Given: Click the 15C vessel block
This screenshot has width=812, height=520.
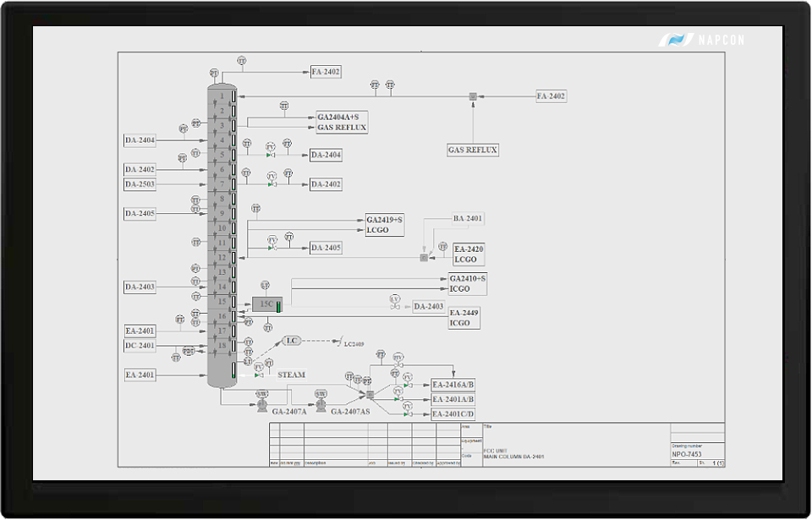Looking at the screenshot, I should 266,304.
